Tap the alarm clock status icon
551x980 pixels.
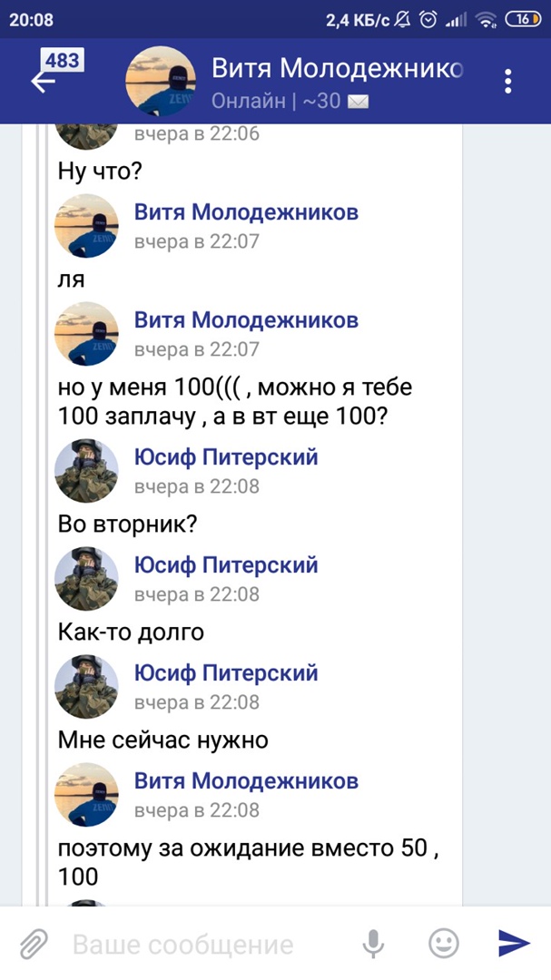tap(428, 19)
